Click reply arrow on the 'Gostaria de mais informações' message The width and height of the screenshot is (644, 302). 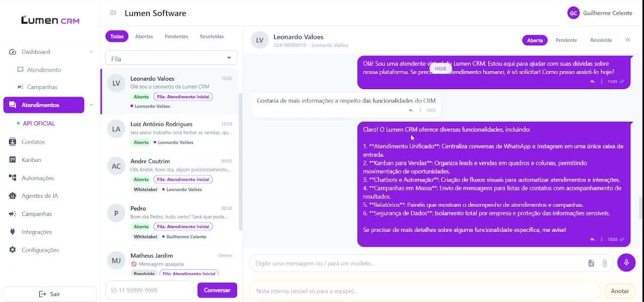(411, 110)
